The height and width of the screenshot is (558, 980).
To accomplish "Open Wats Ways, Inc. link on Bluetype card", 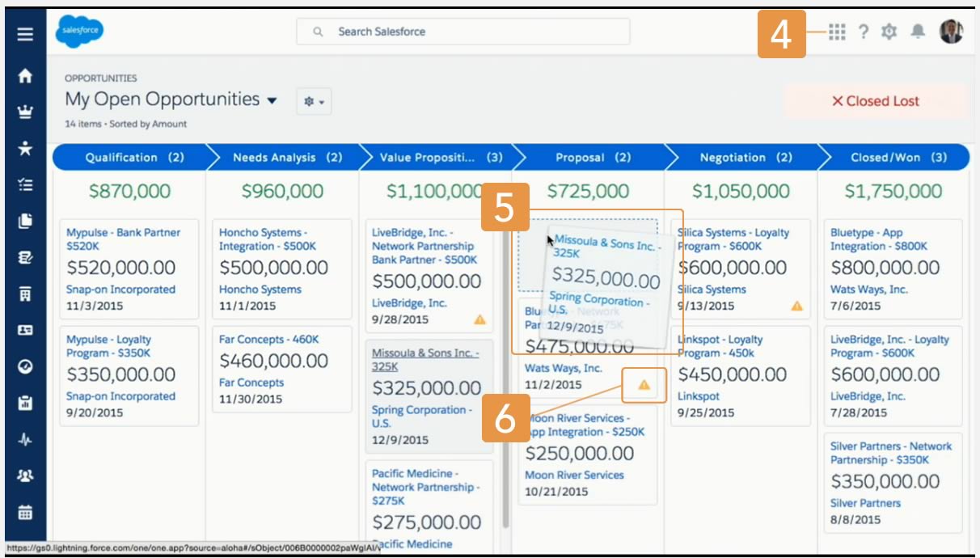I will coord(869,290).
